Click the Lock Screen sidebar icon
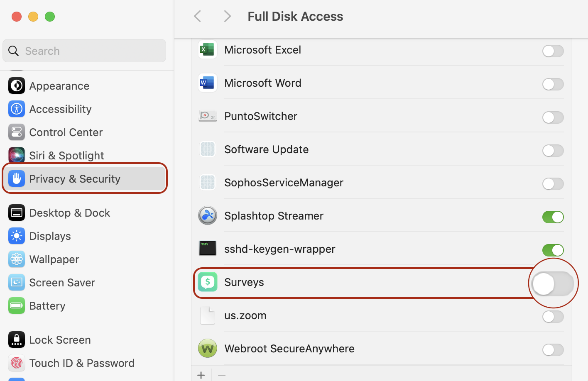The image size is (588, 381). 17,340
